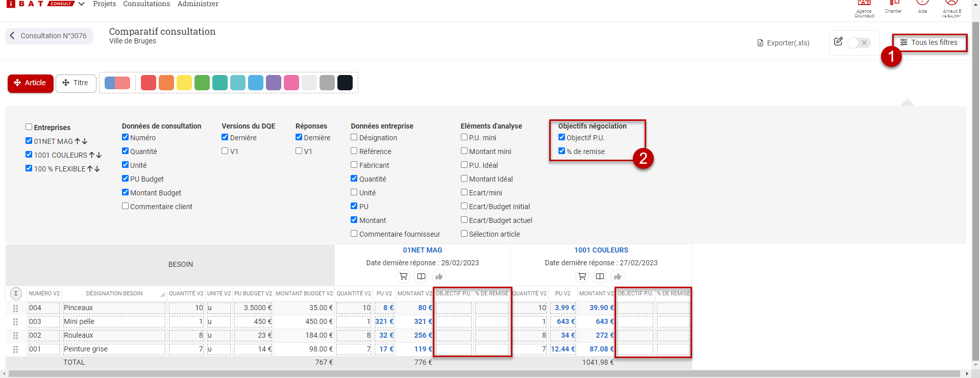Image resolution: width=980 pixels, height=378 pixels.
Task: Go back to Consultation N°3076
Action: click(49, 36)
